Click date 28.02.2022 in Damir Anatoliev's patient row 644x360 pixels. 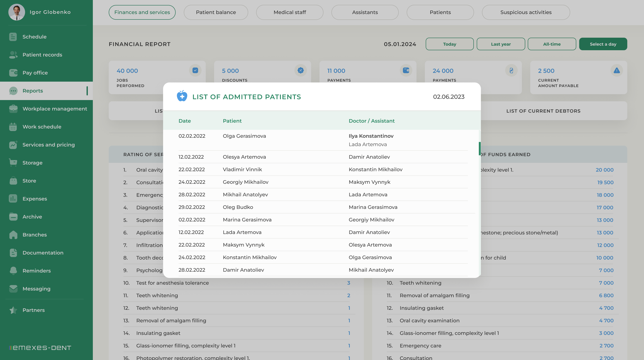pyautogui.click(x=192, y=270)
